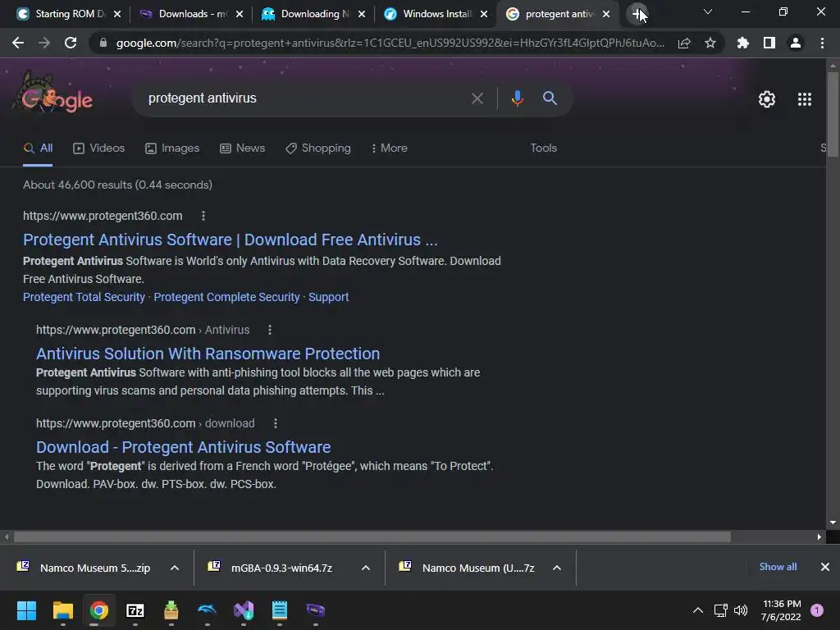This screenshot has height=630, width=840.
Task: Expand options for mGBA-0.9.3-win64.7z download
Action: tap(366, 568)
